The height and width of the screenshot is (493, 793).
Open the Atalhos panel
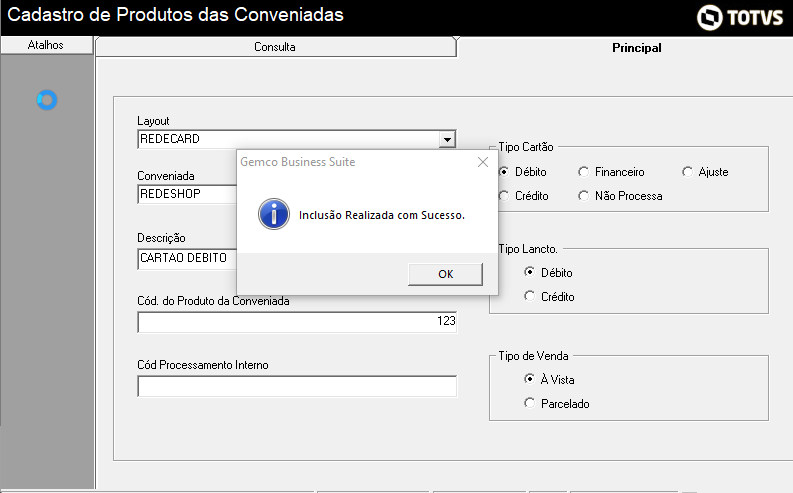coord(46,45)
